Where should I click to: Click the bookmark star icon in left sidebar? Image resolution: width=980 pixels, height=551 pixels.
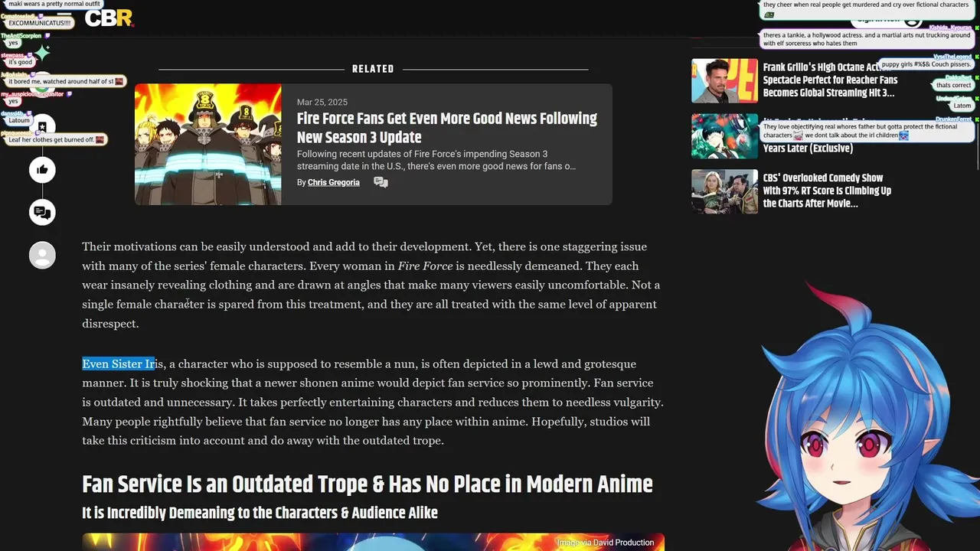[x=42, y=126]
